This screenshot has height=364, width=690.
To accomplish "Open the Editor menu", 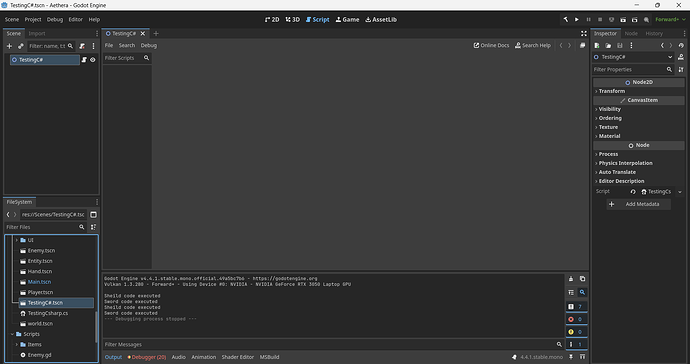I will click(x=76, y=19).
